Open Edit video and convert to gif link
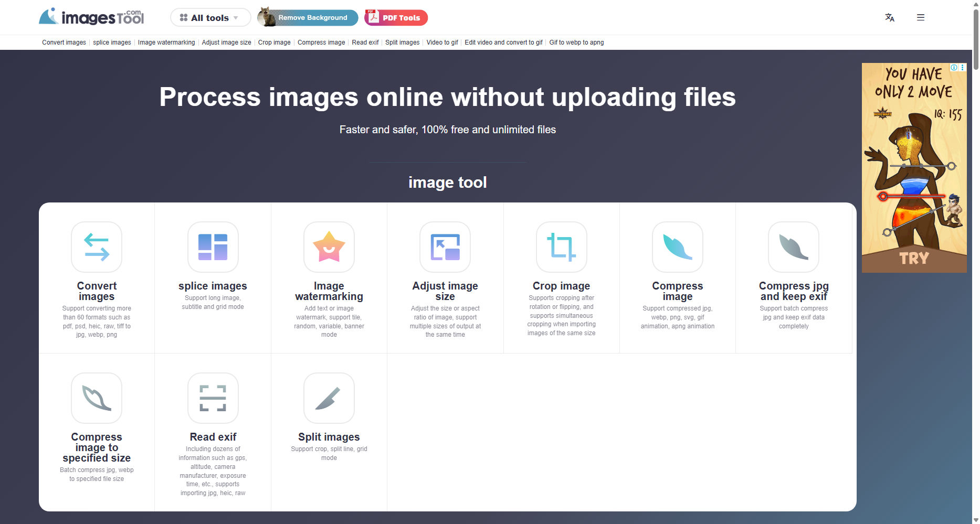 tap(503, 42)
